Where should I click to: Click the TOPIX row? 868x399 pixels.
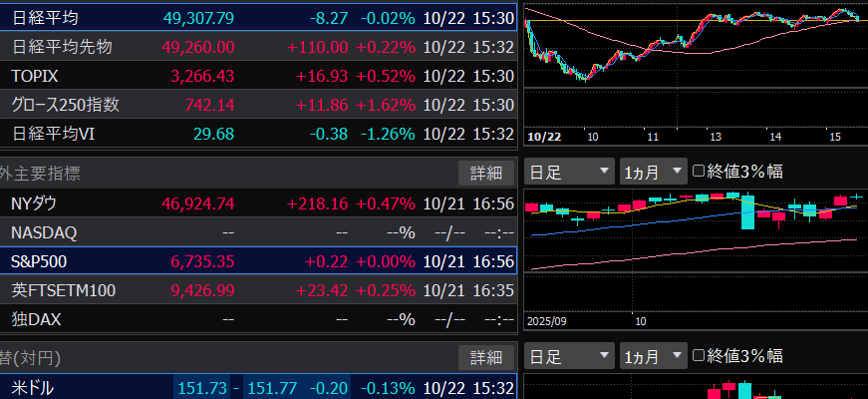pos(257,76)
